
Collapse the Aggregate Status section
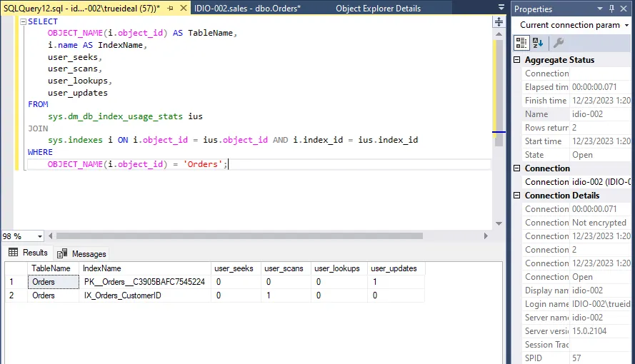click(x=517, y=60)
